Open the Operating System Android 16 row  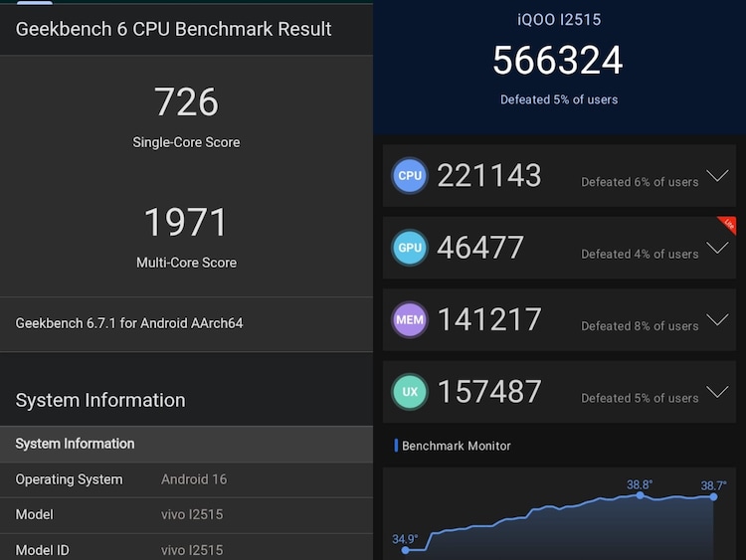coord(187,479)
